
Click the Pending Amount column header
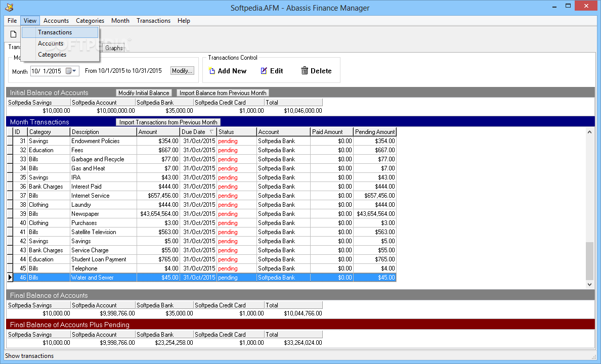[374, 132]
